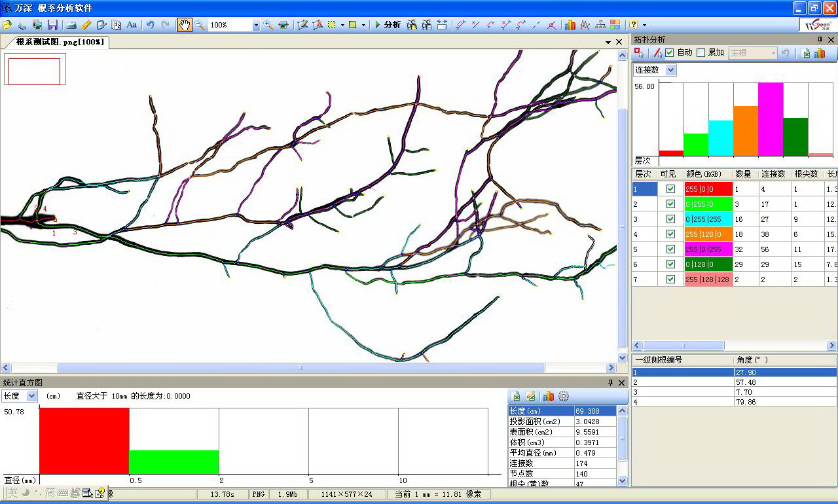Open settings gear in histogram panel
Viewport: 838px width, 504px height.
(x=564, y=396)
